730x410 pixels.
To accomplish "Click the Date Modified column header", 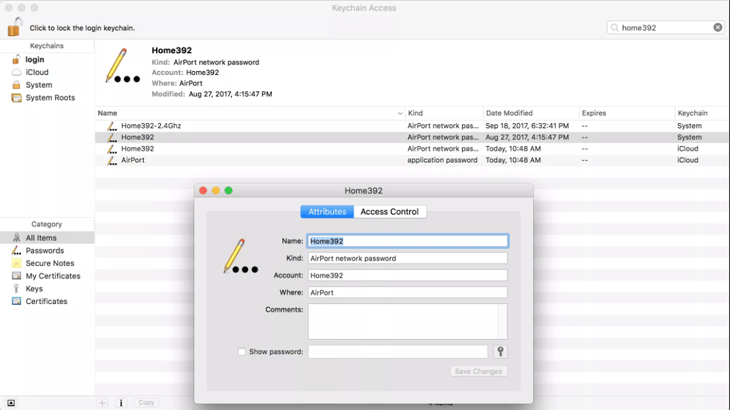I will 509,114.
